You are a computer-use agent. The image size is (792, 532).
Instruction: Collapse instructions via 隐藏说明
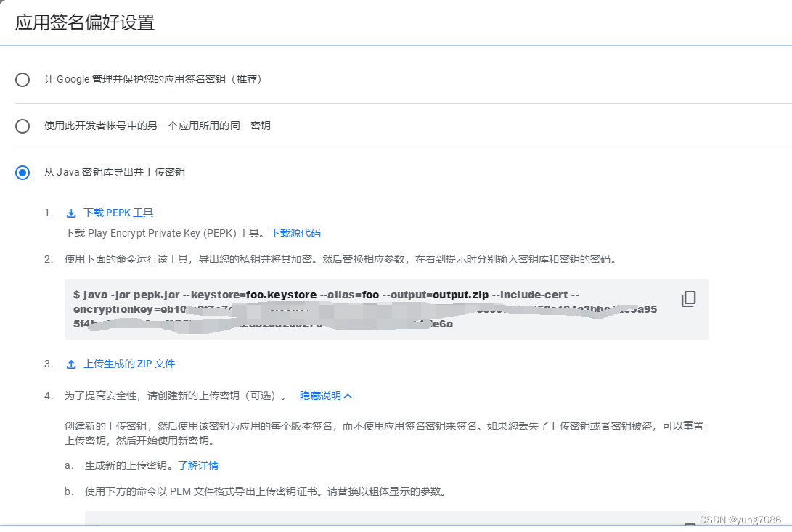320,396
